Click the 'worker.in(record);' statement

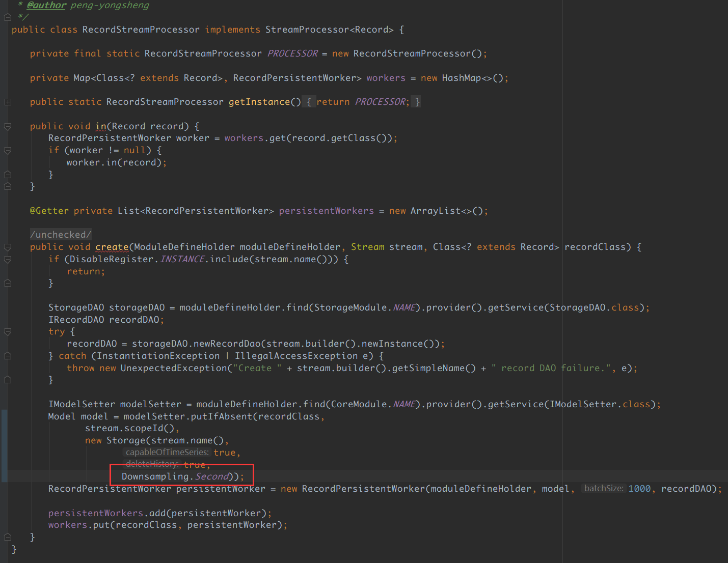point(117,162)
